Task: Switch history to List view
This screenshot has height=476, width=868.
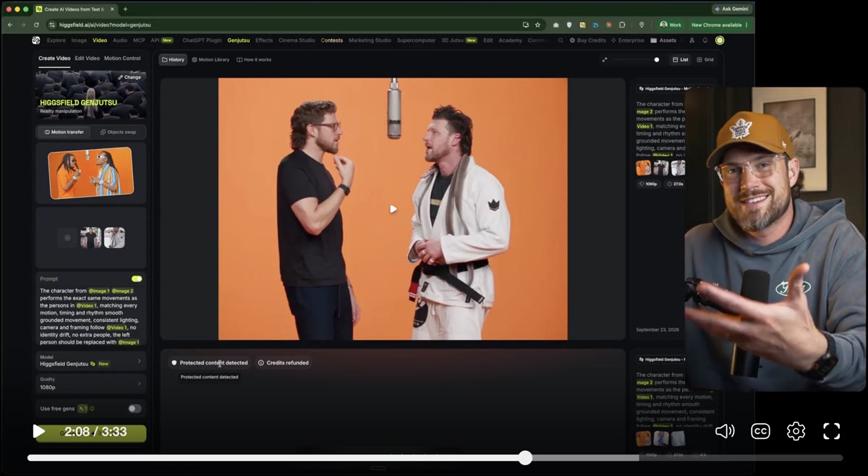Action: (680, 59)
